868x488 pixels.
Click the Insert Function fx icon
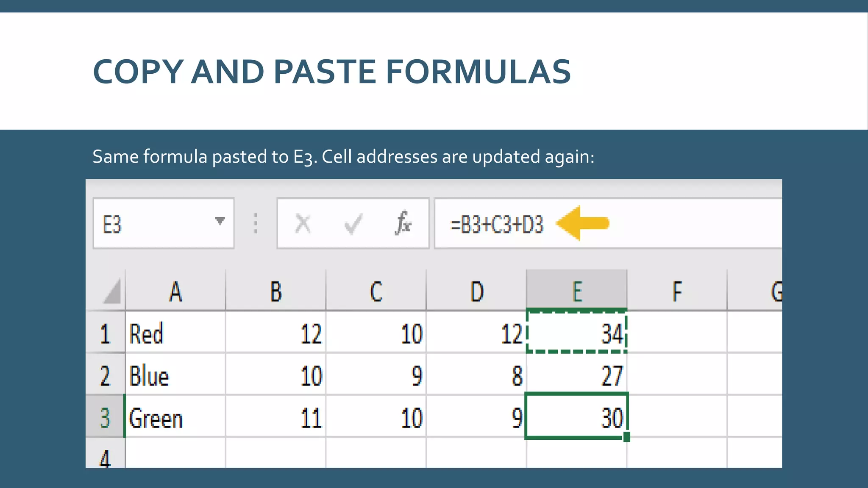[403, 223]
